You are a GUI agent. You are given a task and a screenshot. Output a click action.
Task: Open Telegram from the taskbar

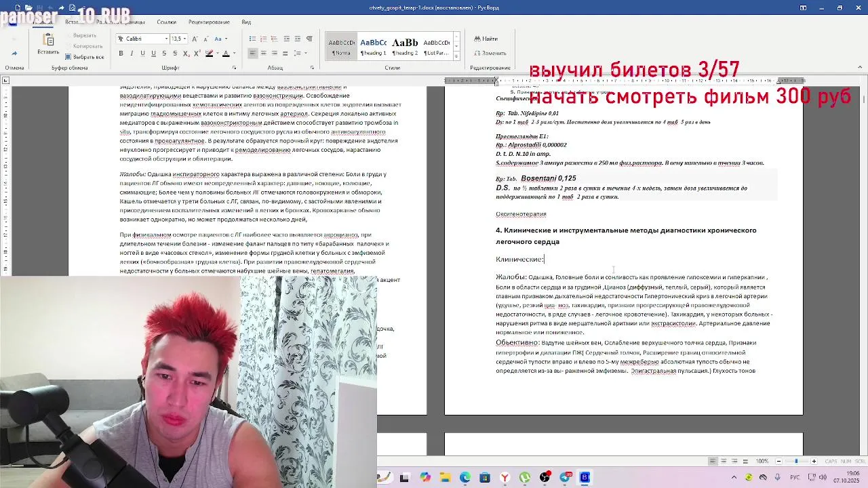tap(564, 477)
